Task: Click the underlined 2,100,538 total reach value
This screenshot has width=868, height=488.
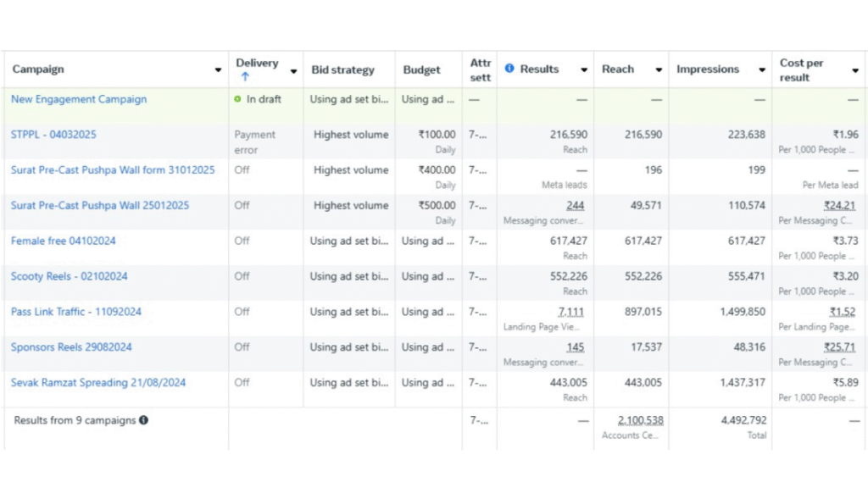Action: tap(640, 420)
